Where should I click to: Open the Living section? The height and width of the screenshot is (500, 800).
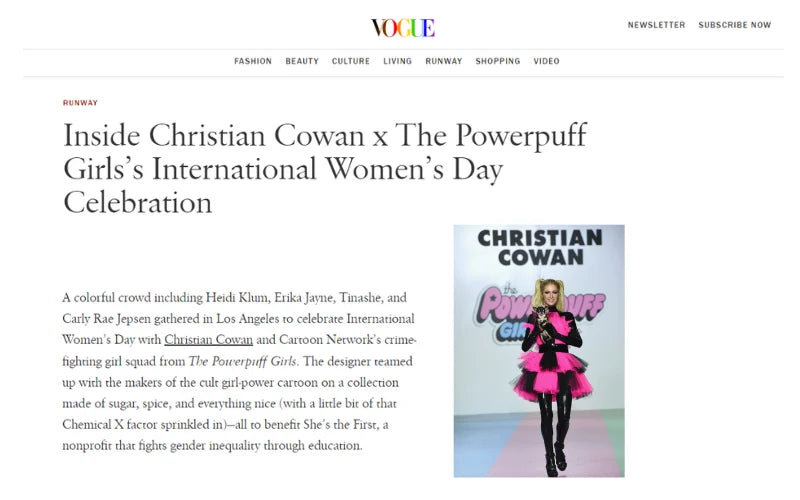tap(397, 61)
